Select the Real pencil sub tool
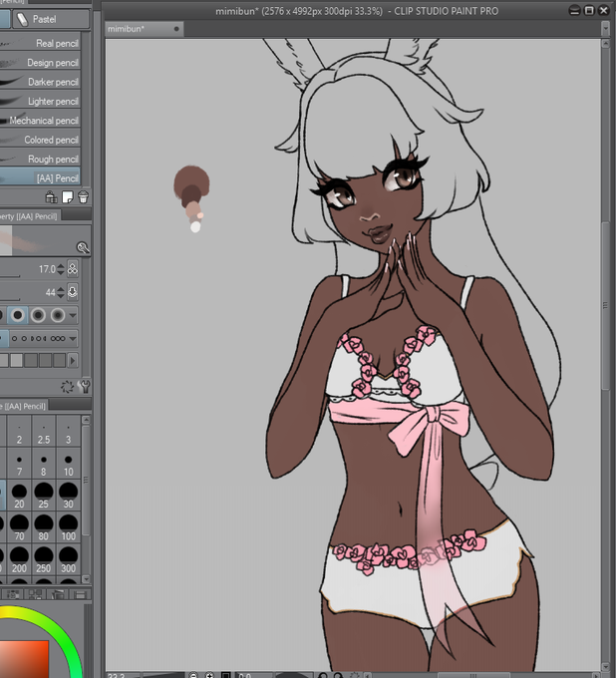 pyautogui.click(x=40, y=43)
